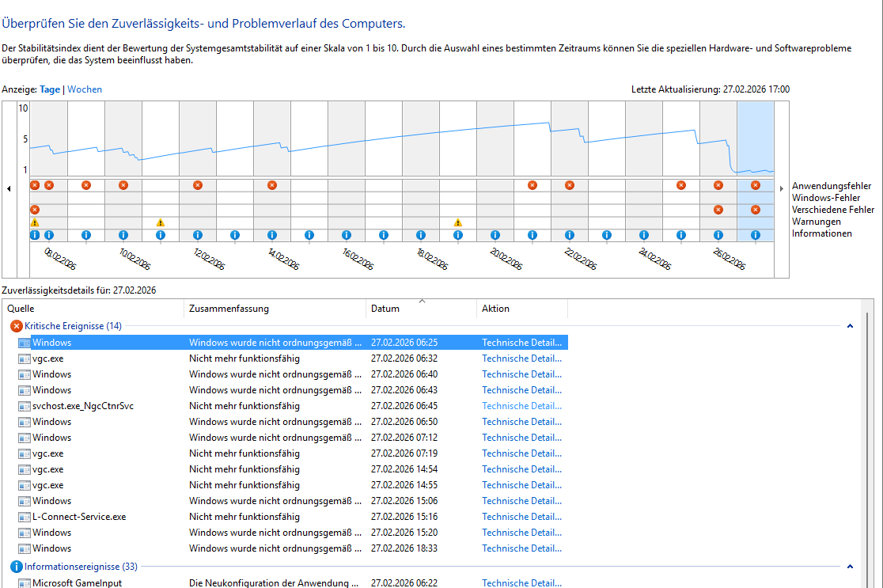Click information icon for 23.02.2026
Viewport: 883px width, 588px height.
pyautogui.click(x=607, y=235)
